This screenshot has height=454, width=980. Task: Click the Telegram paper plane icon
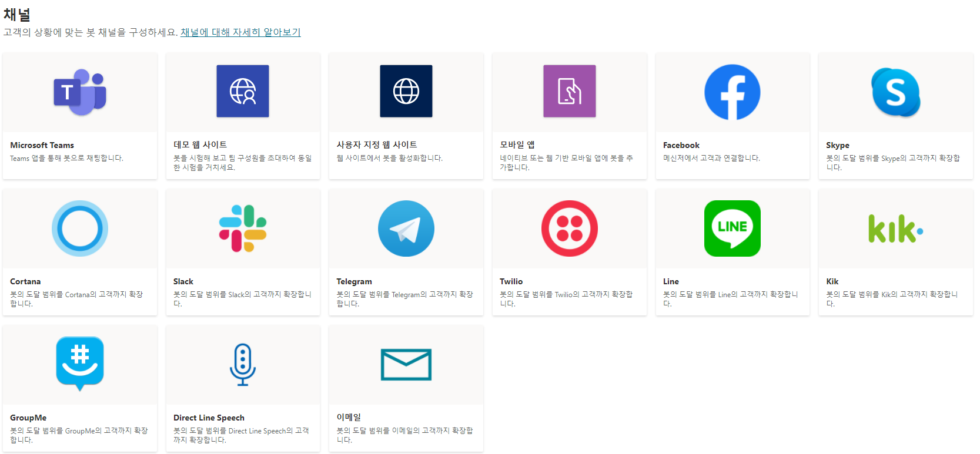[406, 228]
